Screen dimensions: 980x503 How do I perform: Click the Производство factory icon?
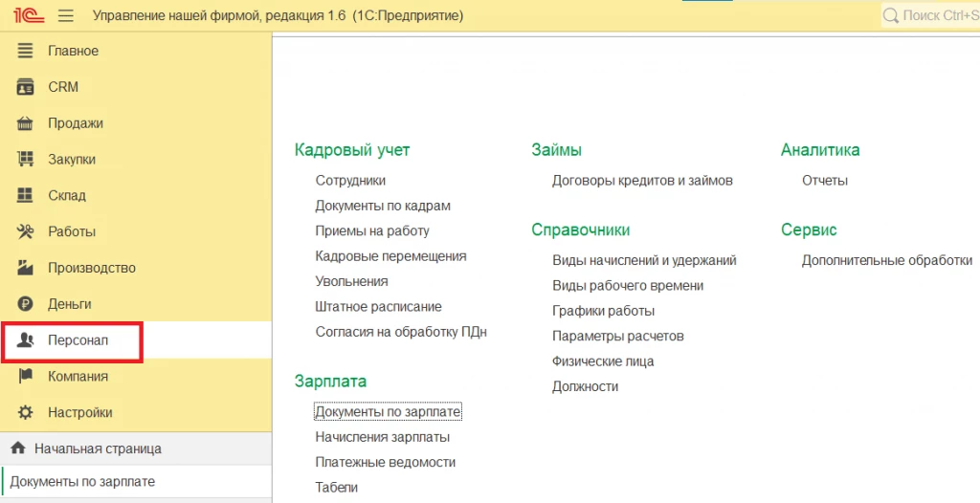point(25,268)
